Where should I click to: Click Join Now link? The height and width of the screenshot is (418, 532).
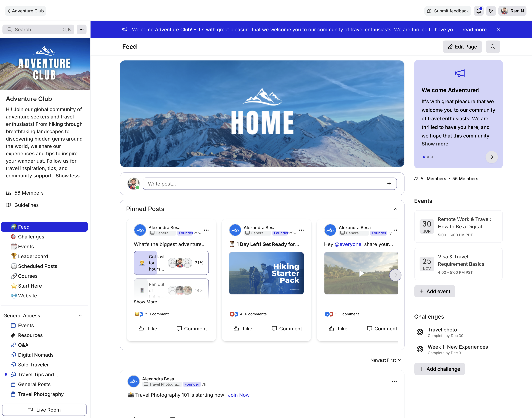239,395
